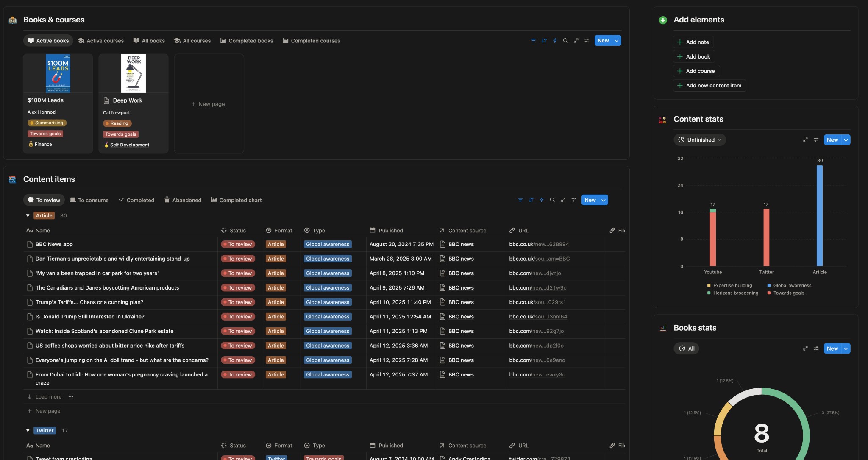Expand the Content stats chart to full view
Screen dimensions: 868x460
[x=805, y=139]
